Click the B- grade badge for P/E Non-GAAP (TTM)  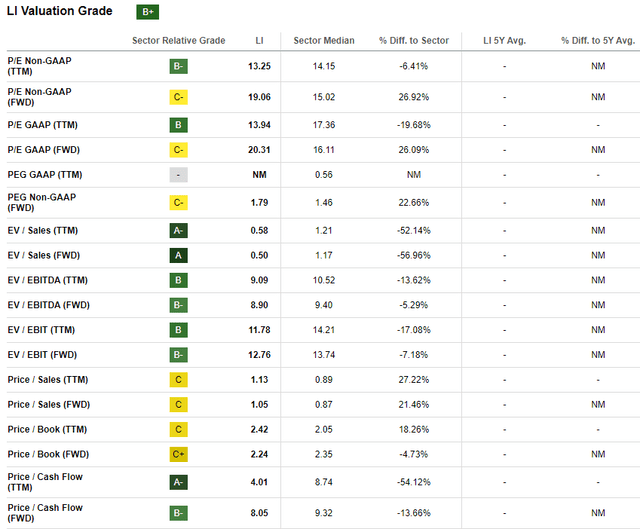click(178, 66)
